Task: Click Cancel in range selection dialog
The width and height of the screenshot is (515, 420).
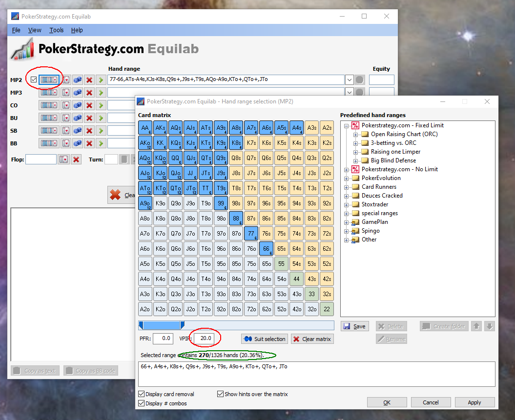Action: click(431, 402)
